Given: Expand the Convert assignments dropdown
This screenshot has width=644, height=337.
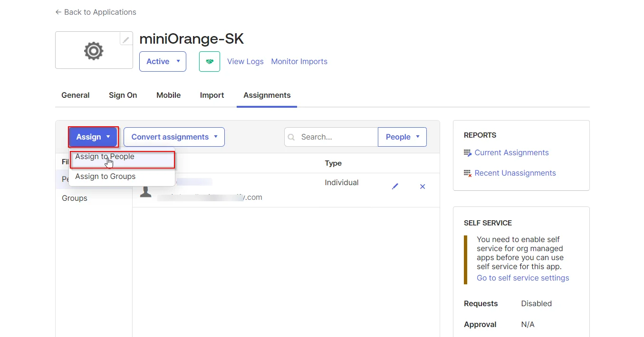Looking at the screenshot, I should tap(173, 137).
